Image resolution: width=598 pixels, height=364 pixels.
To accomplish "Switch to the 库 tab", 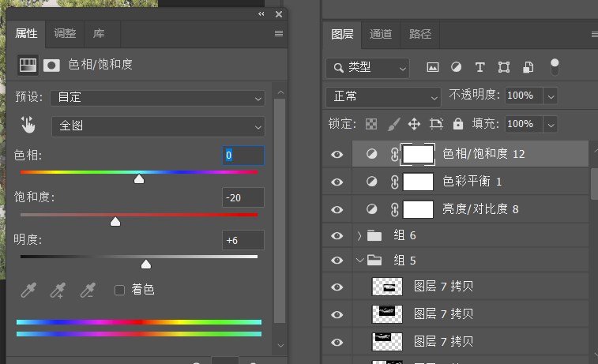I will click(x=99, y=33).
